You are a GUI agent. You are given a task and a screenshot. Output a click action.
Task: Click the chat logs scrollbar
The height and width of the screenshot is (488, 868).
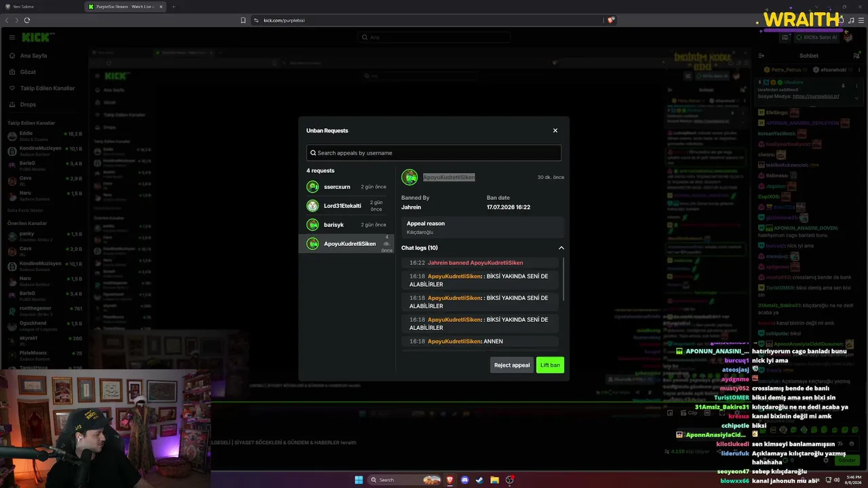click(563, 279)
